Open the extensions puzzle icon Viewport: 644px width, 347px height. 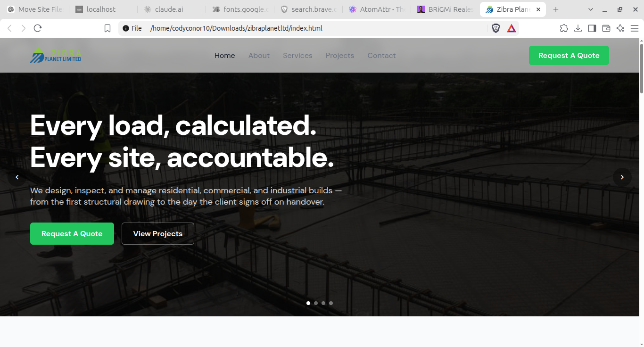click(564, 28)
